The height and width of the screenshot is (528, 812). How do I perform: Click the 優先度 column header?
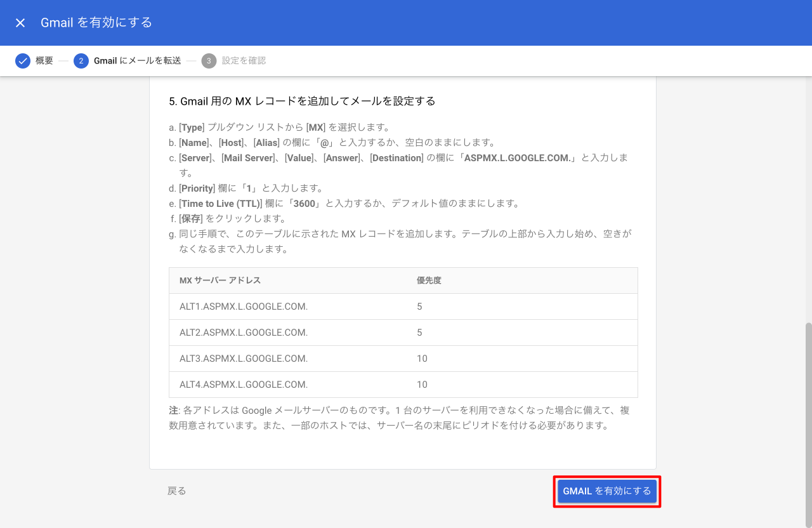pos(429,280)
